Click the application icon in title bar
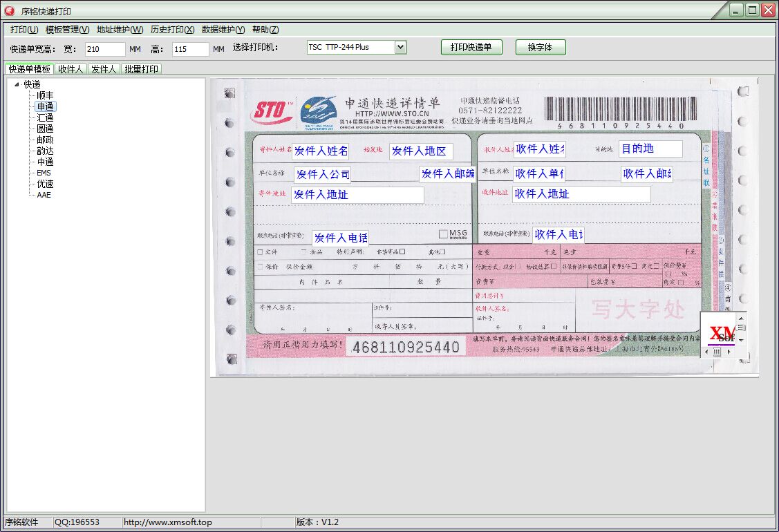Image resolution: width=779 pixels, height=532 pixels. [9, 10]
